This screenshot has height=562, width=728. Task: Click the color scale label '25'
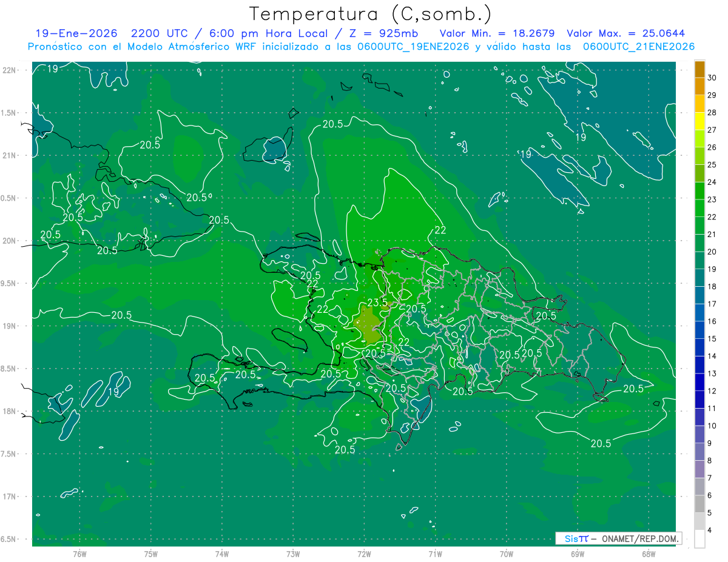(x=712, y=164)
